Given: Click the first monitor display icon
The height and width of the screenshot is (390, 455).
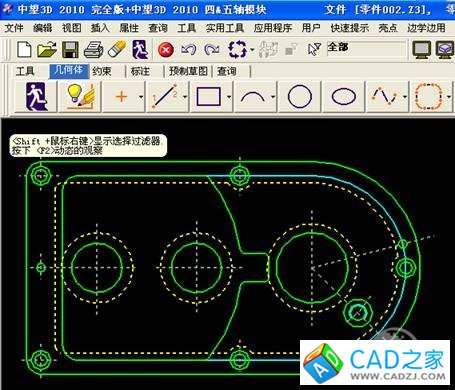Looking at the screenshot, I should [422, 50].
